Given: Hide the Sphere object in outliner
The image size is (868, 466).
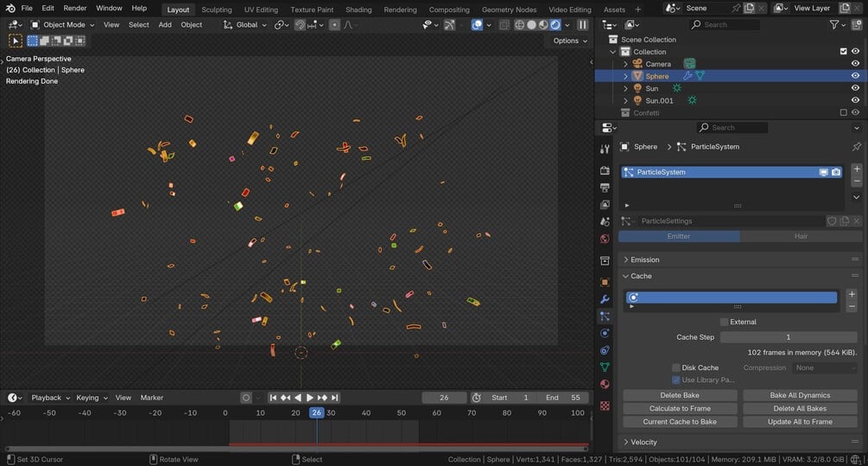Looking at the screenshot, I should pyautogui.click(x=855, y=76).
